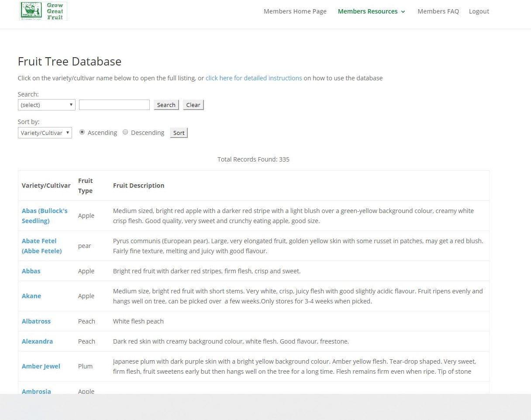The image size is (531, 420).
Task: Click the 'Sort by:' label
Action: coord(28,122)
